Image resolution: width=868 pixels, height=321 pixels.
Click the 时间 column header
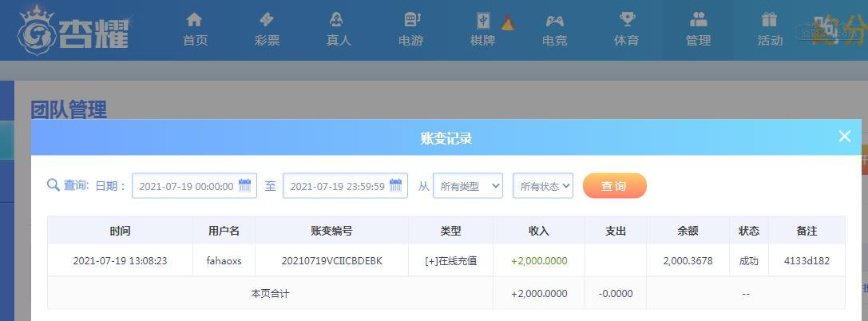120,231
